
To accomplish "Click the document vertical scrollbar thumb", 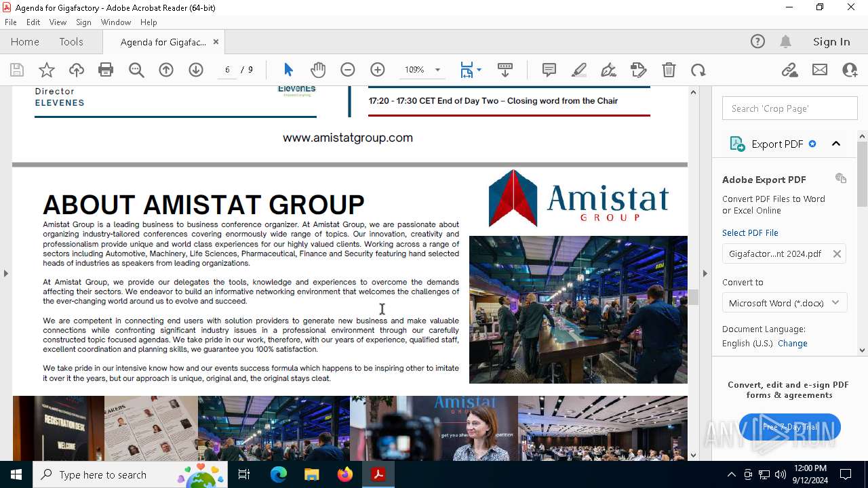I will [694, 297].
